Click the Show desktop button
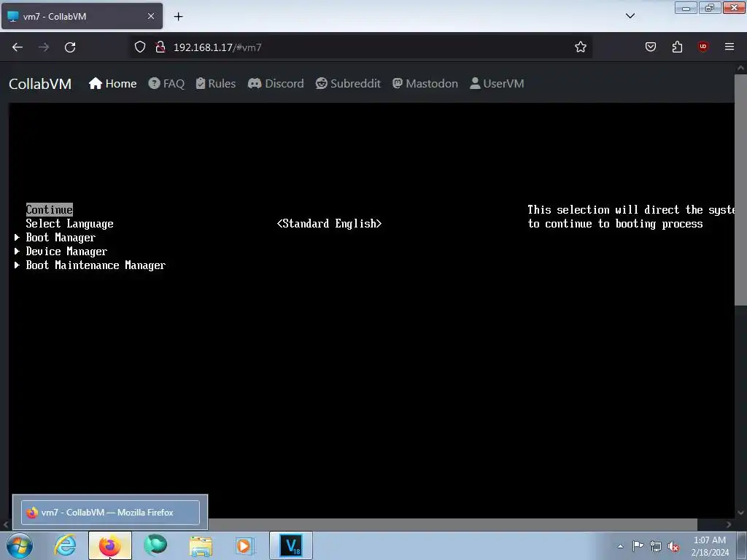This screenshot has height=560, width=747. [741, 545]
